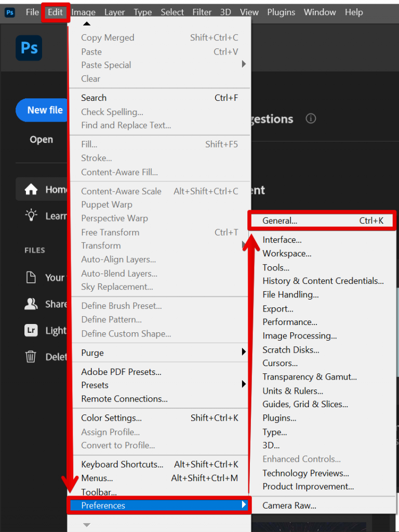Image resolution: width=399 pixels, height=532 pixels.
Task: Open Deleted items via trash icon
Action: (x=31, y=357)
